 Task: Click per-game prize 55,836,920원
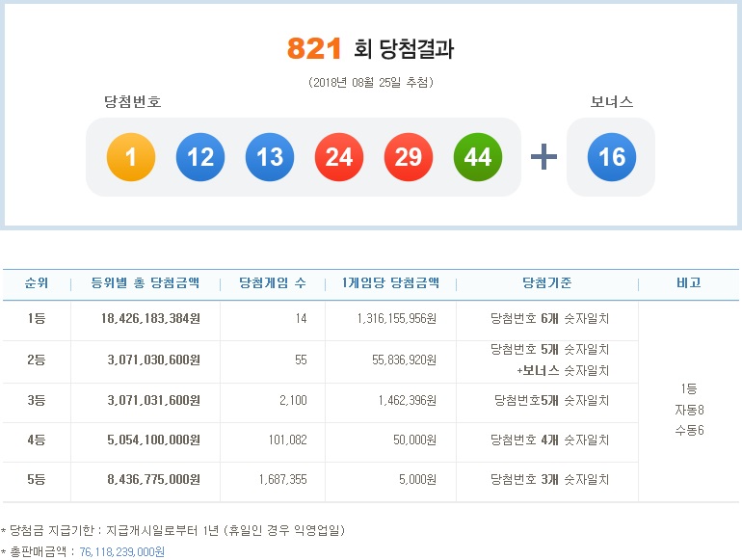(404, 360)
